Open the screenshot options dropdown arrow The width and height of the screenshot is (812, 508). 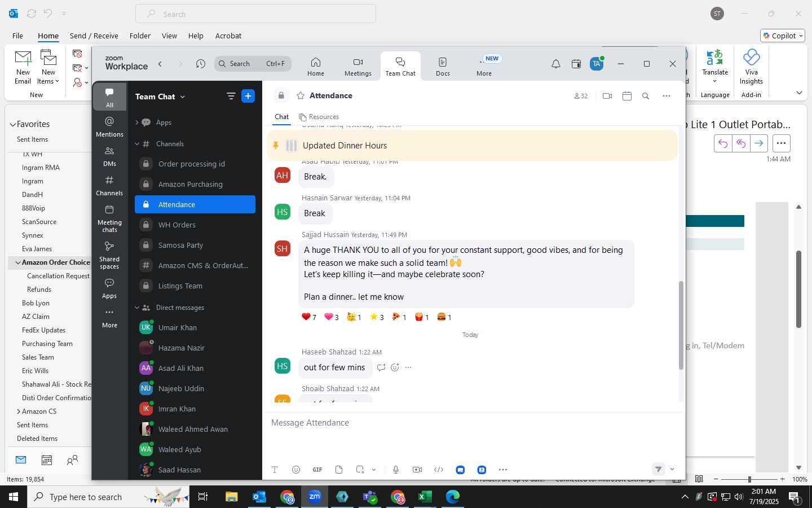pyautogui.click(x=374, y=470)
